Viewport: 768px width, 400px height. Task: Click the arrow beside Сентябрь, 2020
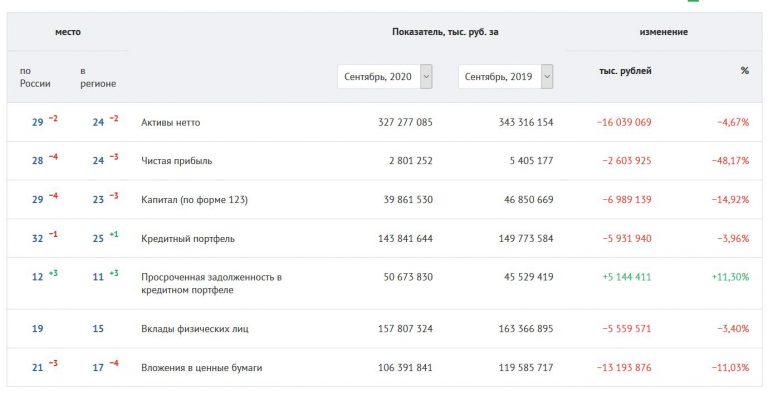[426, 77]
